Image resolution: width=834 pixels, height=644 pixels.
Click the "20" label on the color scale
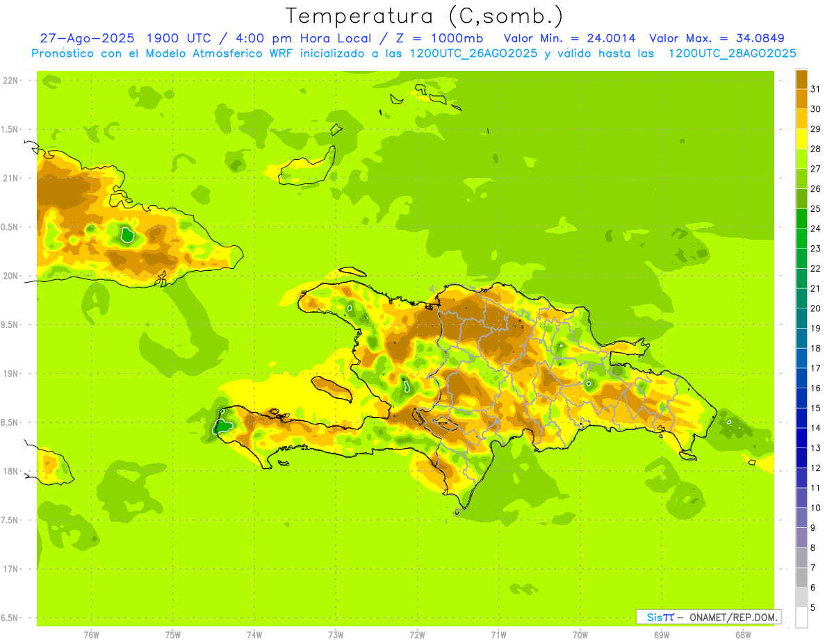click(816, 308)
